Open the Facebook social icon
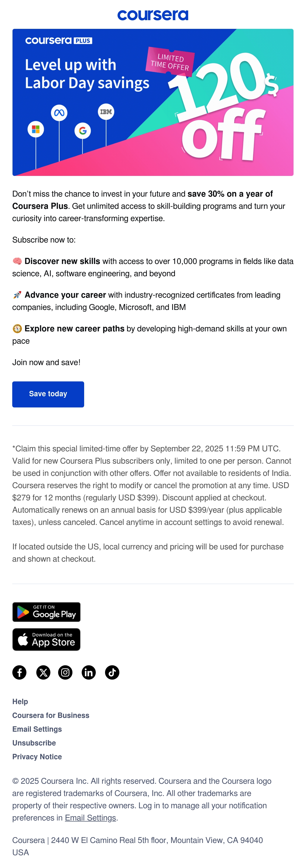This screenshot has width=306, height=868. click(20, 672)
